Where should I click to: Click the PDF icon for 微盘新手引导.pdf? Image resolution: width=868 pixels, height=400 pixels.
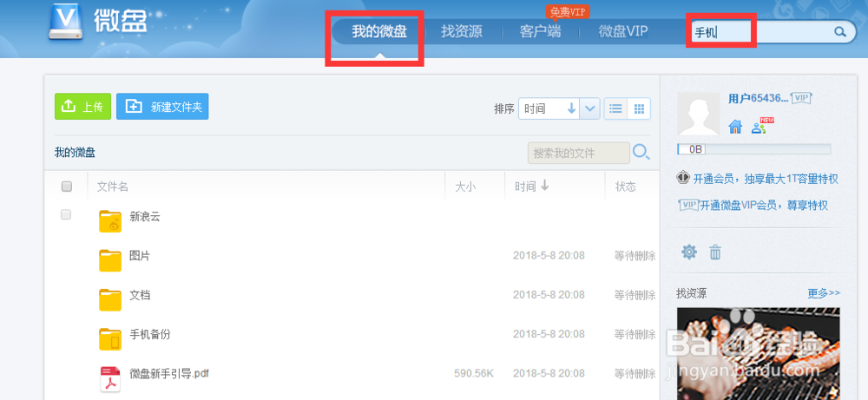pyautogui.click(x=109, y=379)
